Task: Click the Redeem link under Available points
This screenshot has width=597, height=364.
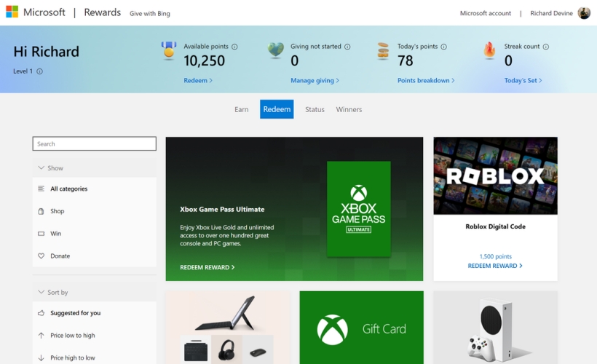Action: point(198,80)
